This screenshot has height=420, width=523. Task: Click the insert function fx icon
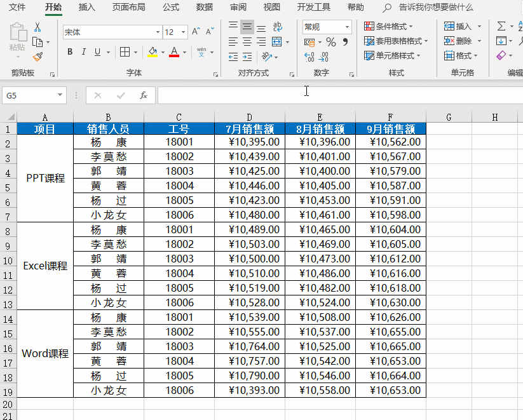144,95
